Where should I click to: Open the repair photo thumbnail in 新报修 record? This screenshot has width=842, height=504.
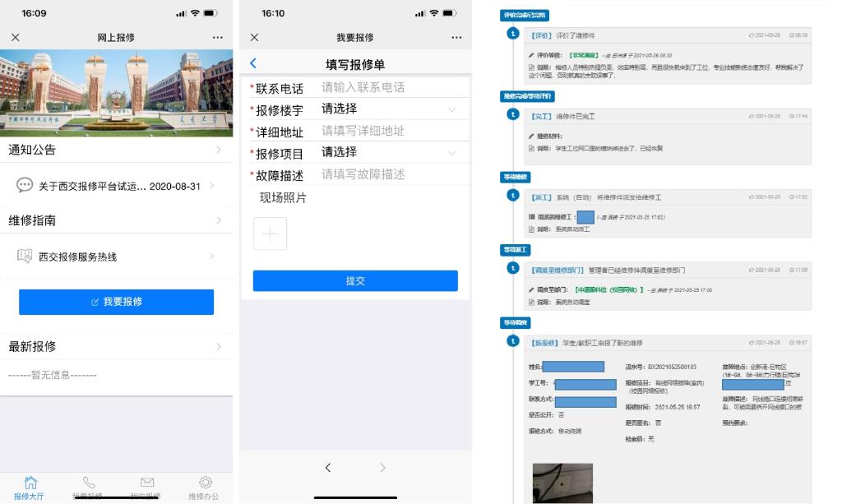pyautogui.click(x=562, y=483)
